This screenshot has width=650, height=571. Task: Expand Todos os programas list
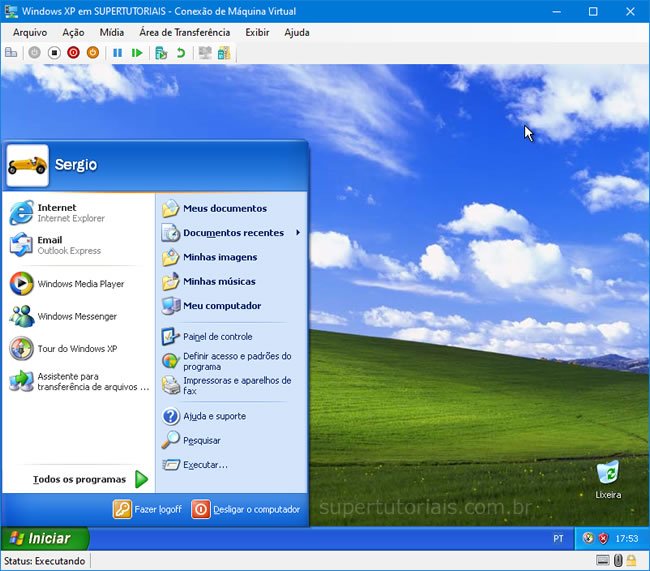click(90, 479)
